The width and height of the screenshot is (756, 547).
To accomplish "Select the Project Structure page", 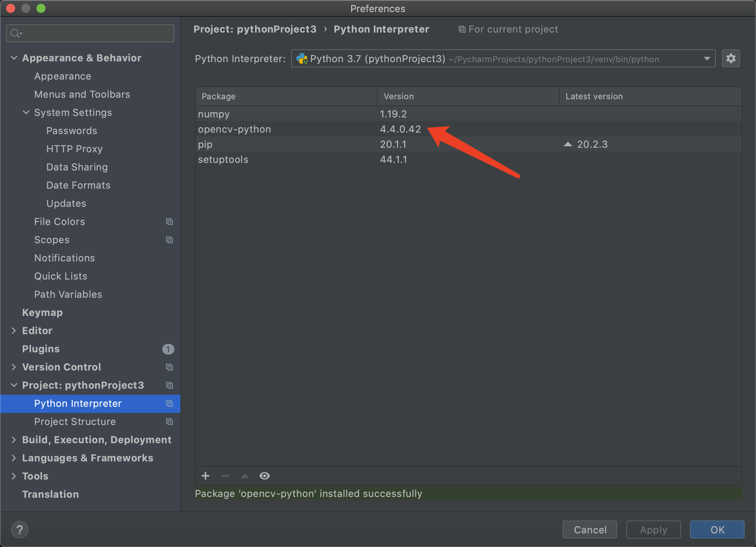I will coord(75,422).
